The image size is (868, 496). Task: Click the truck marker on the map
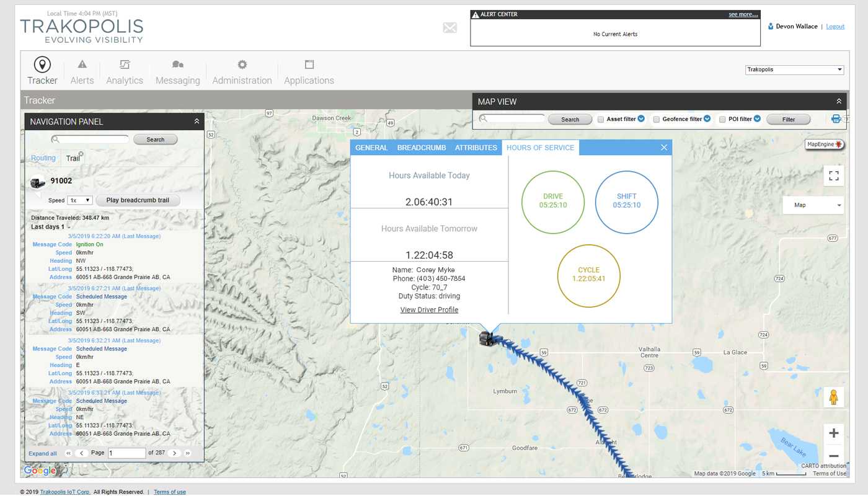click(487, 339)
